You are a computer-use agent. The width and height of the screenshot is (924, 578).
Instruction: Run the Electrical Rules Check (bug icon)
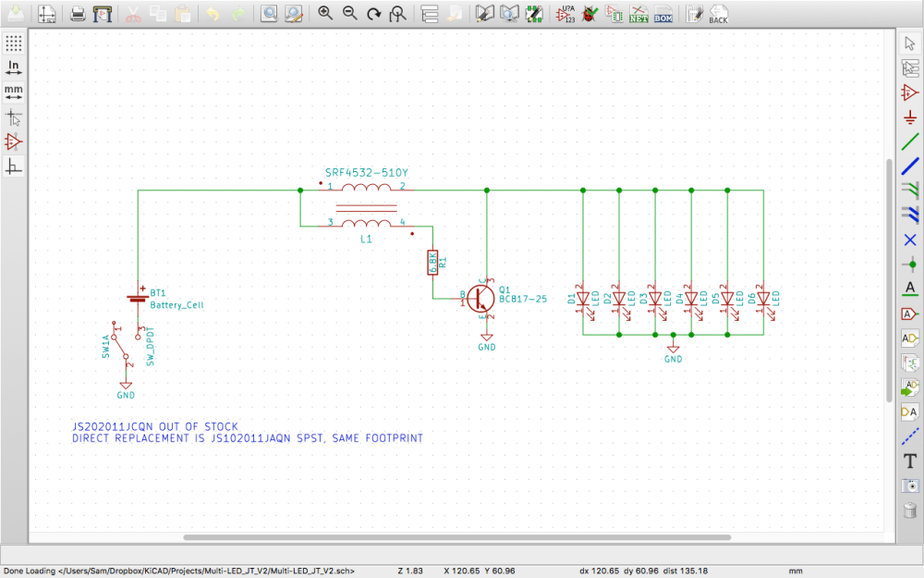(x=589, y=14)
